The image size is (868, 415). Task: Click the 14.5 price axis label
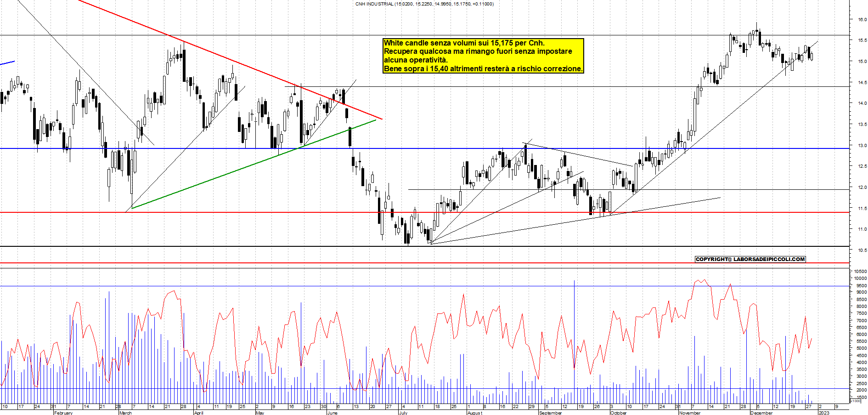[x=862, y=82]
